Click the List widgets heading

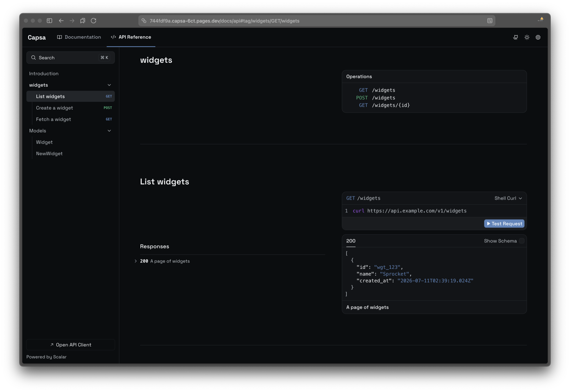(165, 182)
